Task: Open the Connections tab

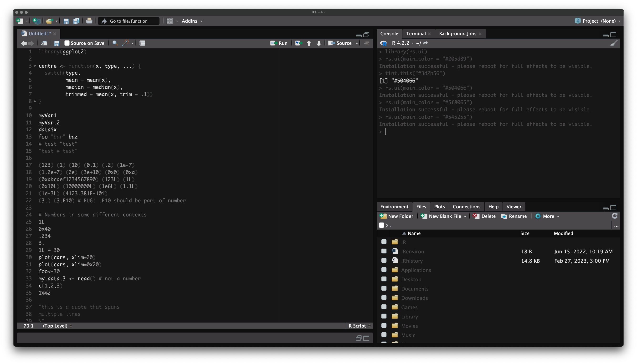Action: coord(467,206)
